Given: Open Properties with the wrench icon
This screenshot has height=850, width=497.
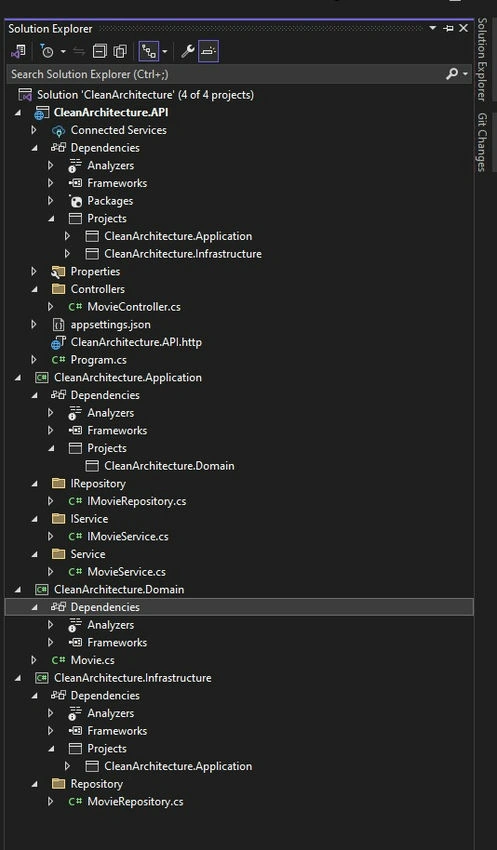Looking at the screenshot, I should [x=188, y=51].
